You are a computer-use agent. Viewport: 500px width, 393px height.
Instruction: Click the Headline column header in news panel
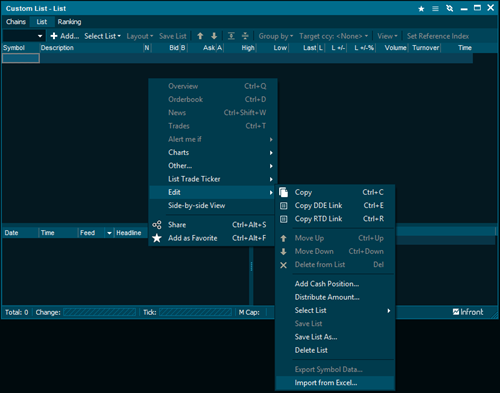[131, 233]
